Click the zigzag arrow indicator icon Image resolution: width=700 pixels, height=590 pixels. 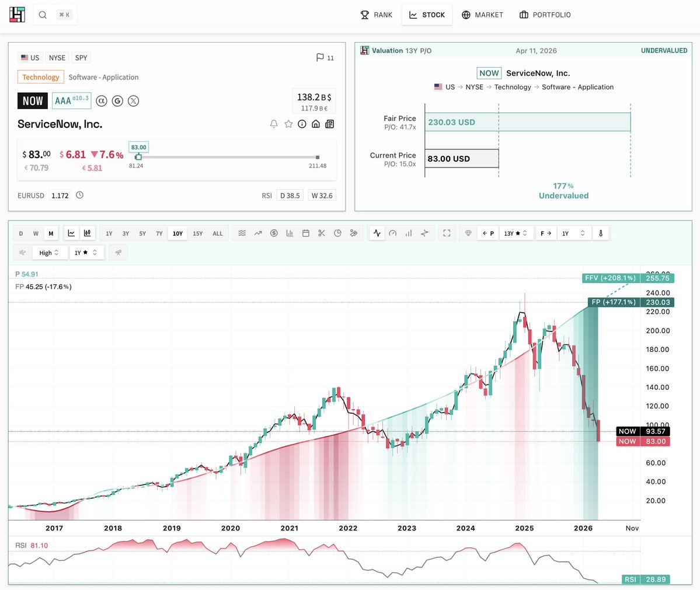pyautogui.click(x=424, y=233)
